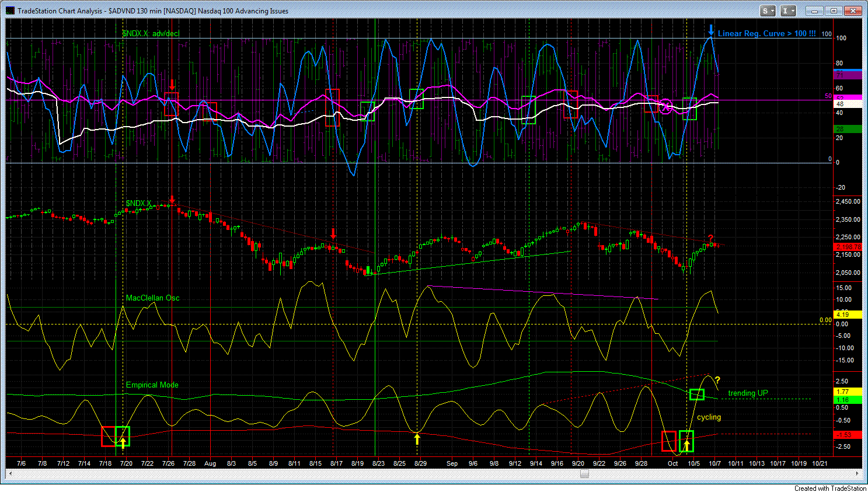
Task: Click the "Sep" date label
Action: tap(452, 464)
